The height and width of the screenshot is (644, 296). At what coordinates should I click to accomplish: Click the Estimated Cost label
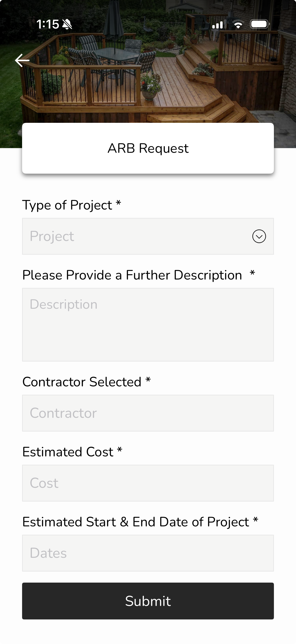[x=68, y=452]
